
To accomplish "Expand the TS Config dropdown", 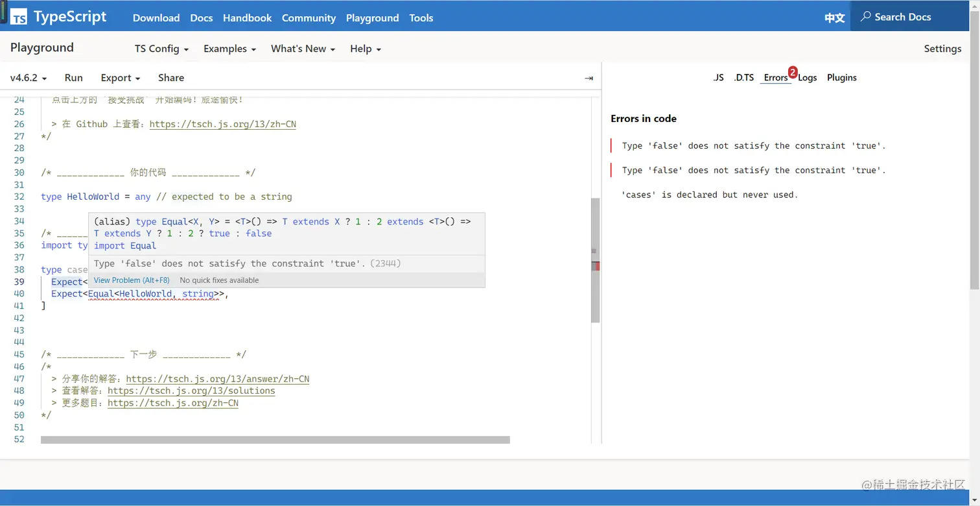I will 161,49.
